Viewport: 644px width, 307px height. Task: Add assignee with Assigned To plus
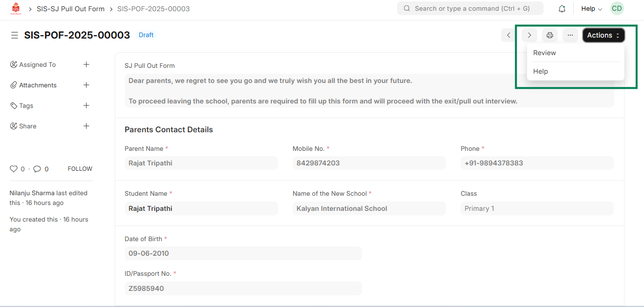click(x=86, y=64)
